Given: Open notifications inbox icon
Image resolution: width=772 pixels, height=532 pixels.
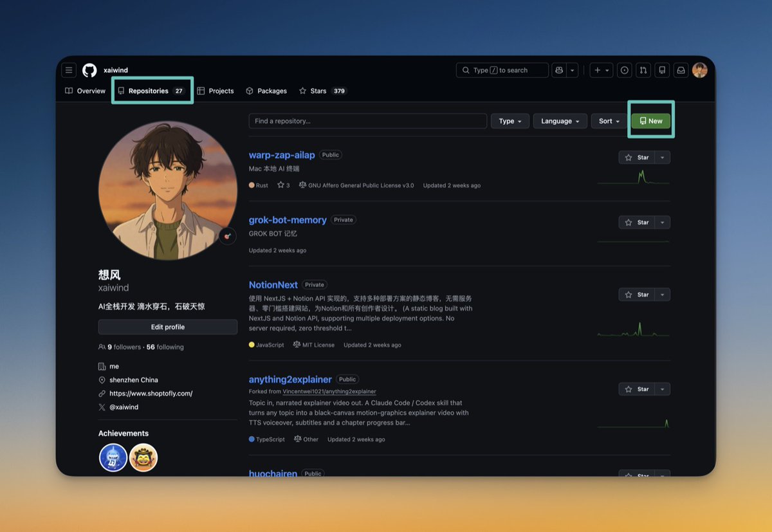Looking at the screenshot, I should (x=681, y=70).
